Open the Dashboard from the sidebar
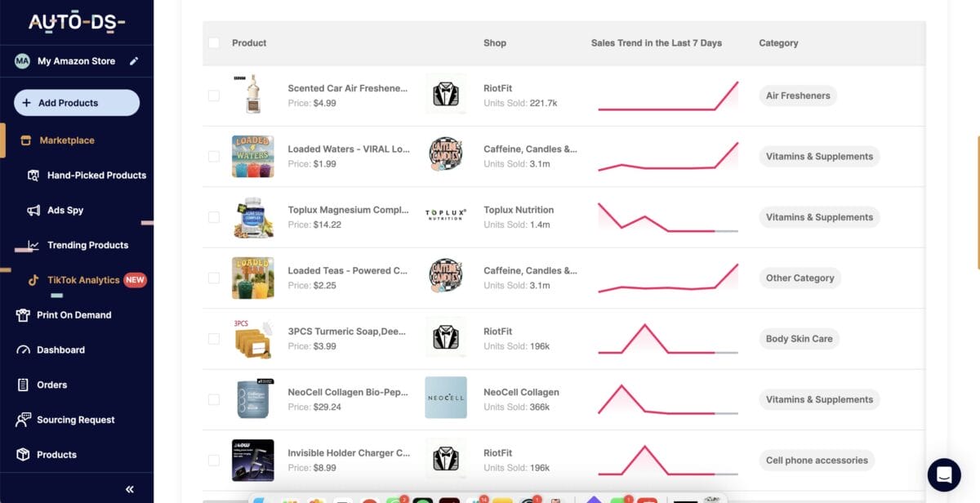 pyautogui.click(x=62, y=349)
